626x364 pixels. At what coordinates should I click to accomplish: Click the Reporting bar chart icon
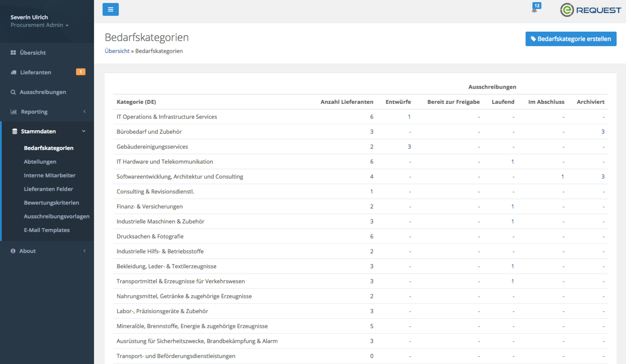pyautogui.click(x=14, y=112)
